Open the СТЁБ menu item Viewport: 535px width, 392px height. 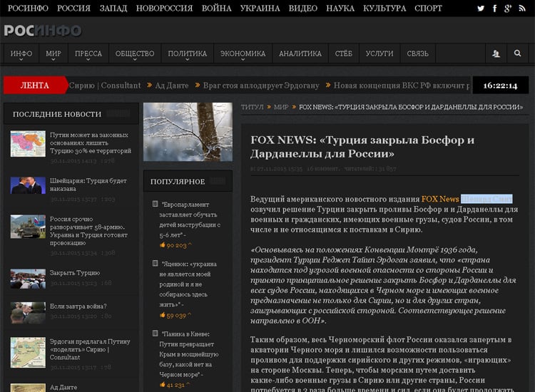tap(344, 54)
